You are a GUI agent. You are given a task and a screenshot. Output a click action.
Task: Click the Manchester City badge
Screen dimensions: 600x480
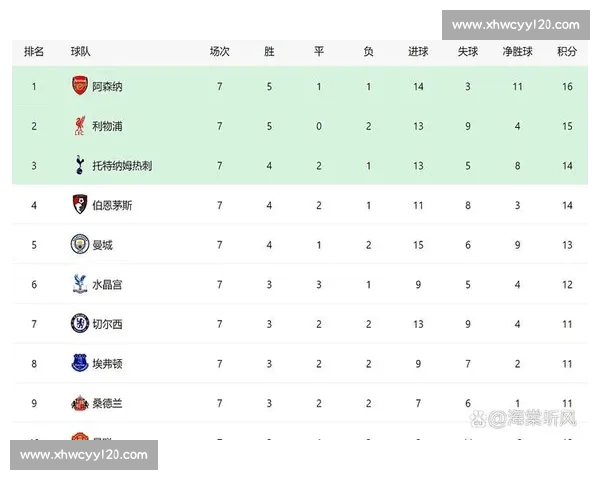point(80,244)
